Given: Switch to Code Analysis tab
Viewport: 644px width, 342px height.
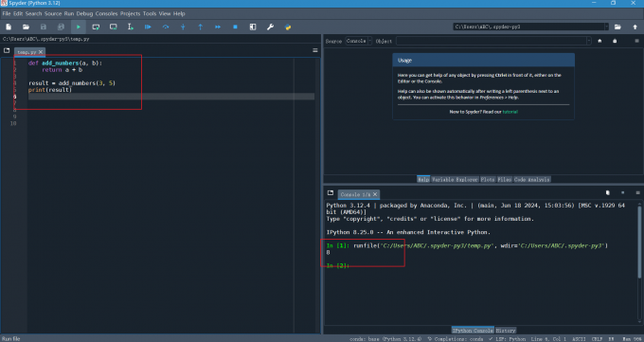Looking at the screenshot, I should click(532, 180).
